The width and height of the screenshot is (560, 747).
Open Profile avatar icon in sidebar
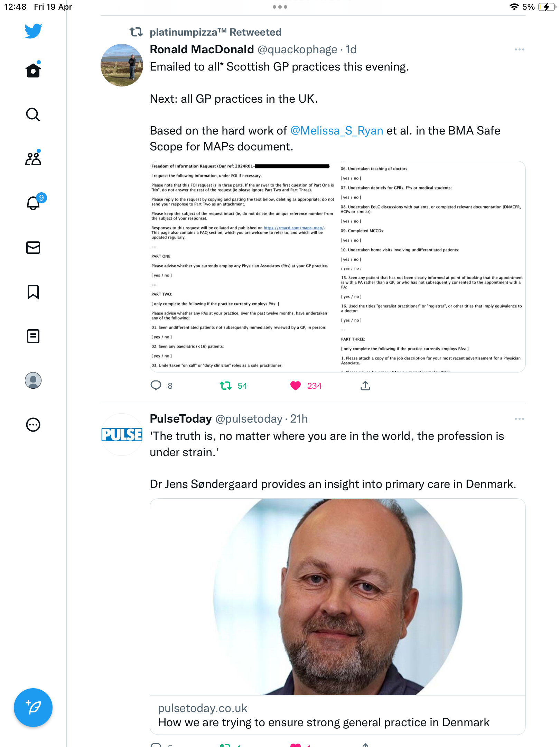pos(33,380)
